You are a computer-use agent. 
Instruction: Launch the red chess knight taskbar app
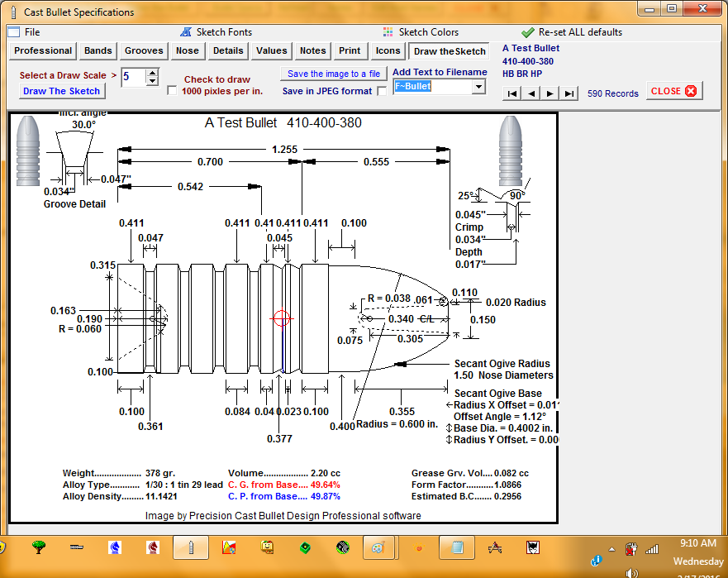coord(153,547)
